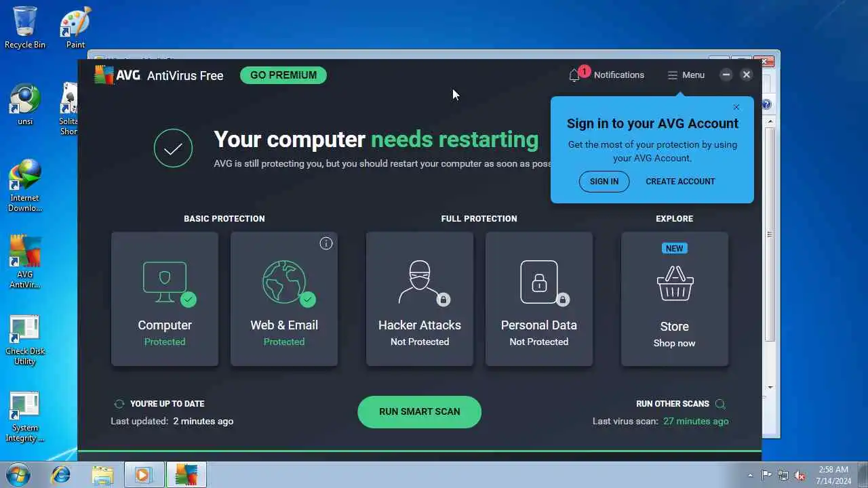868x488 pixels.
Task: Click the muted volume tray icon
Action: (800, 475)
